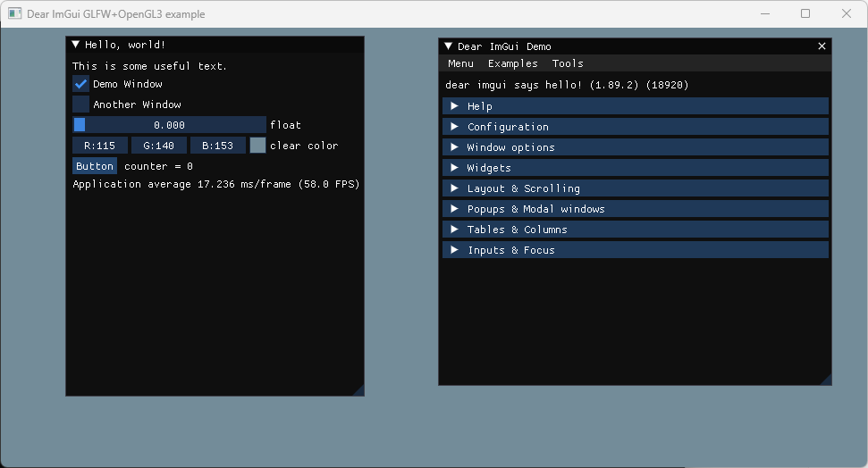Uncheck the Demo Window checkbox
Viewport: 868px width, 468px height.
point(80,84)
